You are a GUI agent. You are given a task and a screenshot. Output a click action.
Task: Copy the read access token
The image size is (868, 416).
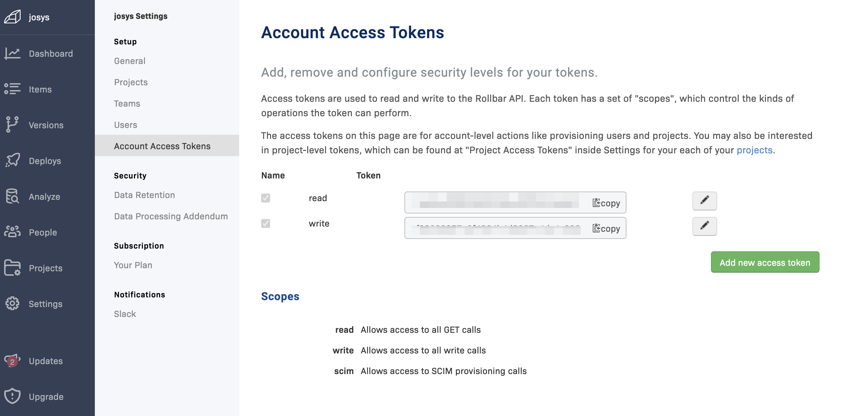606,203
